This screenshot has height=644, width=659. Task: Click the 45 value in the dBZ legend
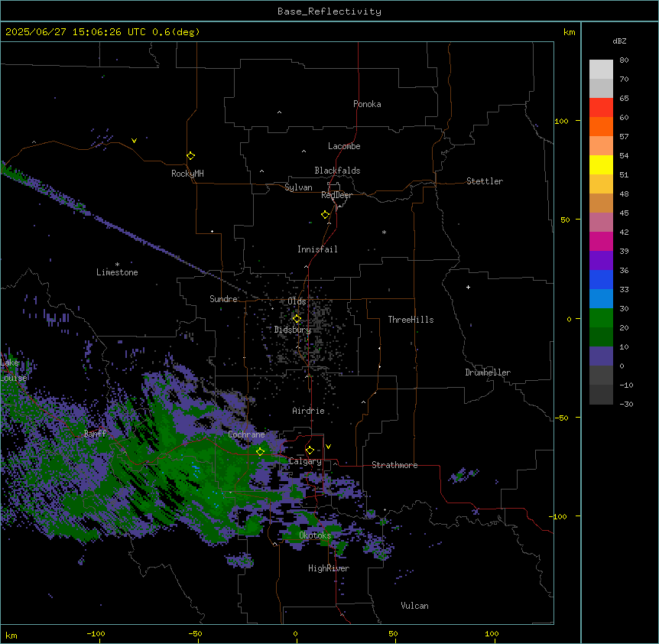[x=624, y=213]
